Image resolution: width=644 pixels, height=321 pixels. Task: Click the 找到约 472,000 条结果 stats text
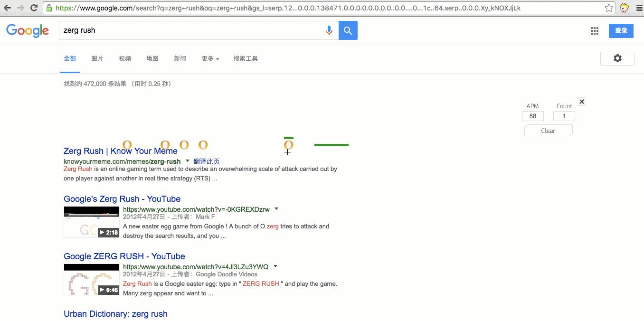click(95, 84)
